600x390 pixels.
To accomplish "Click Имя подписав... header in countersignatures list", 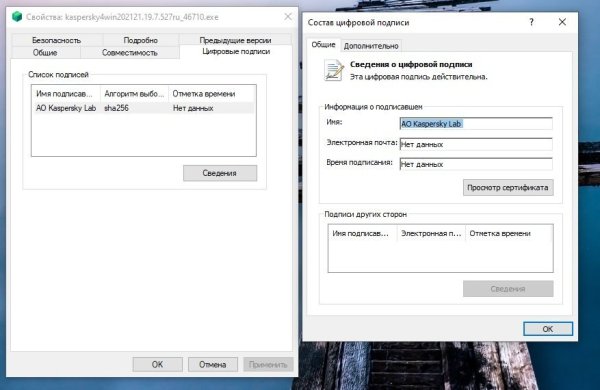I will pos(363,233).
